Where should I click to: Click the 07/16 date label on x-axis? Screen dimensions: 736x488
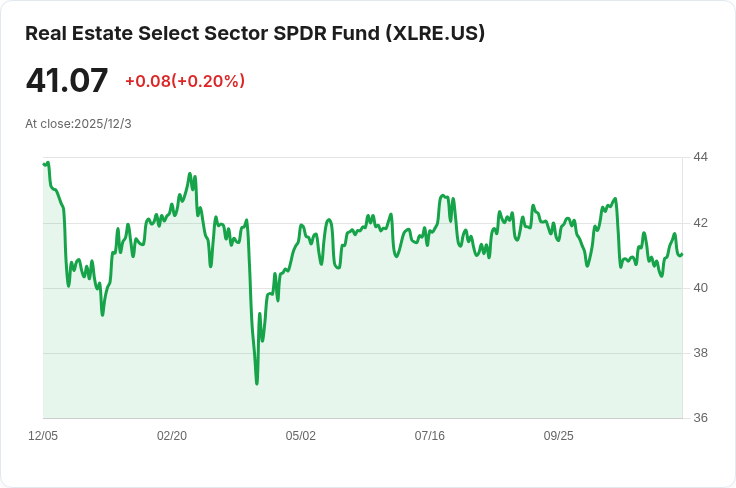point(429,436)
